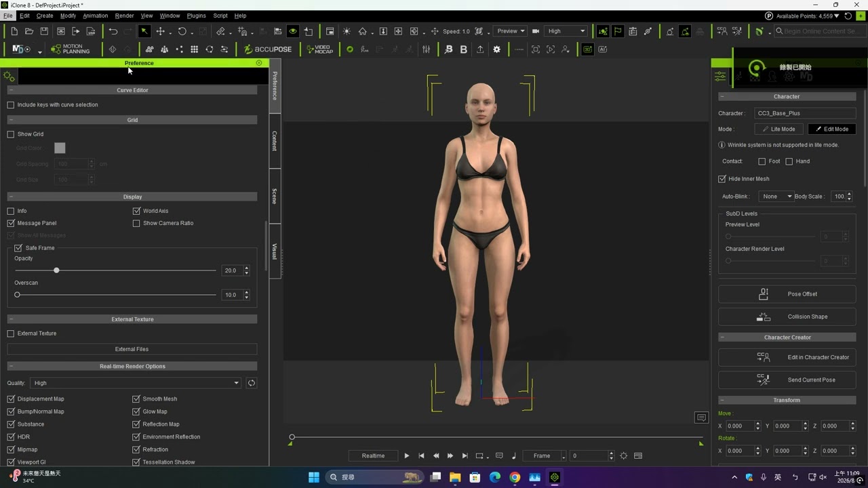The height and width of the screenshot is (488, 868).
Task: Click the home camera view icon
Action: [363, 31]
